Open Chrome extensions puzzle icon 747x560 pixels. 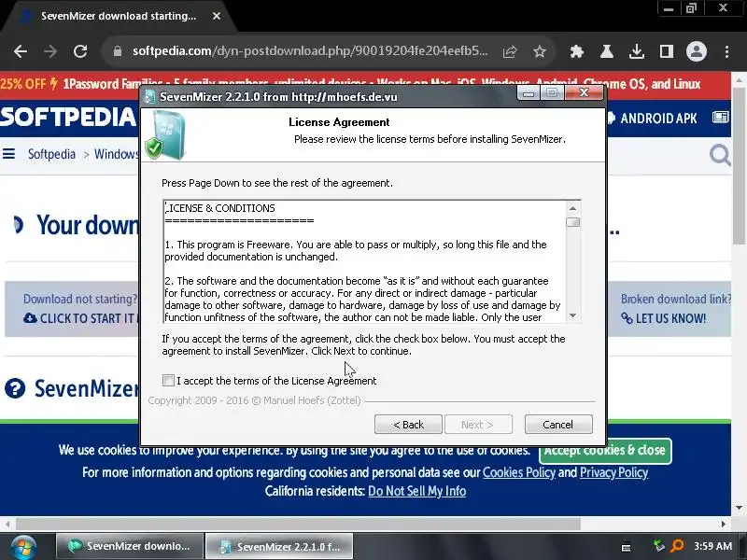[577, 51]
